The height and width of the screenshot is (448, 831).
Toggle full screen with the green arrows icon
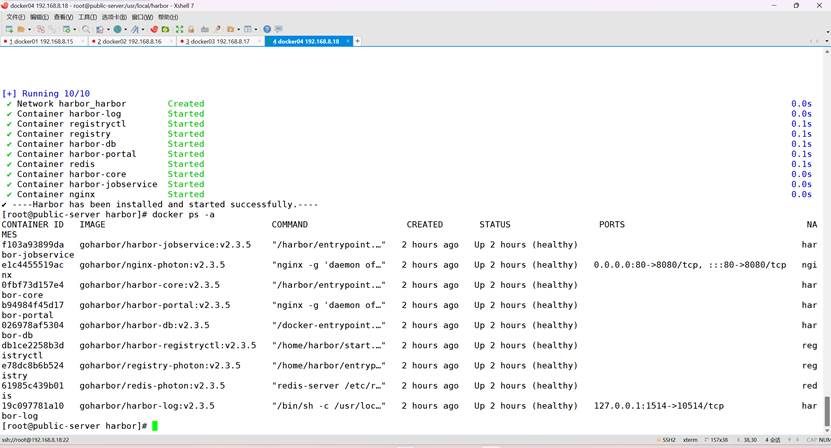click(x=179, y=29)
